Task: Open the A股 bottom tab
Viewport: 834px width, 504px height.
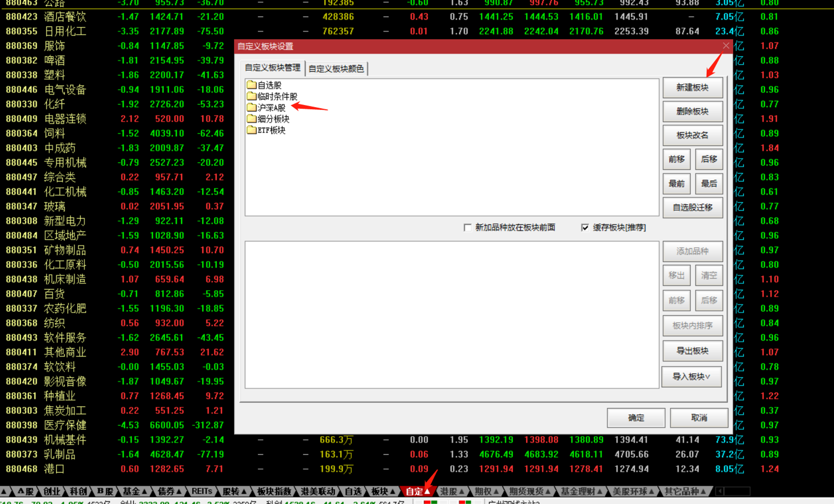Action: [x=25, y=491]
